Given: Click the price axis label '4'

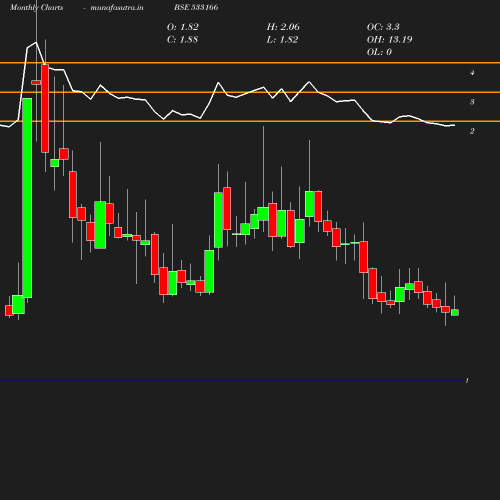Looking at the screenshot, I should (472, 72).
